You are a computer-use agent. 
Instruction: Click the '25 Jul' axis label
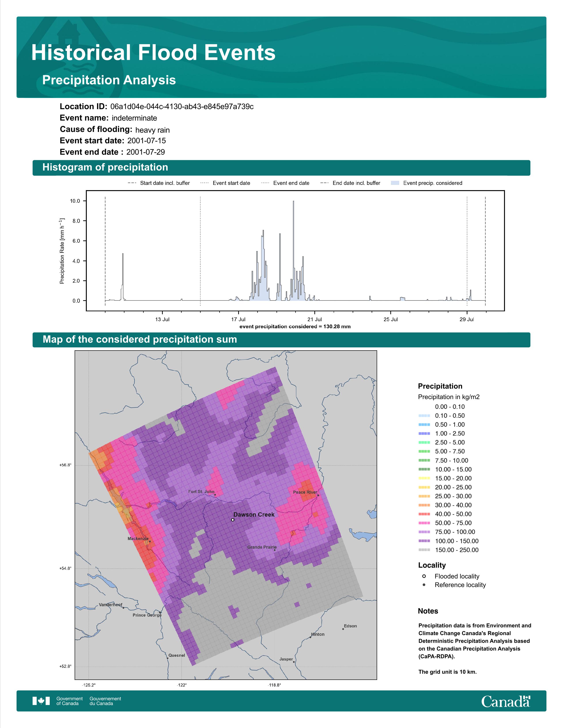click(391, 319)
